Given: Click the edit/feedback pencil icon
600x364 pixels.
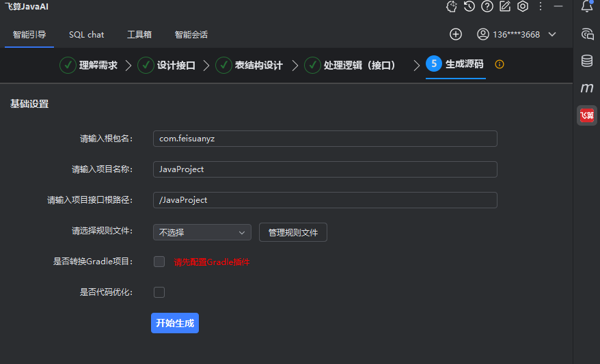Looking at the screenshot, I should (x=505, y=7).
